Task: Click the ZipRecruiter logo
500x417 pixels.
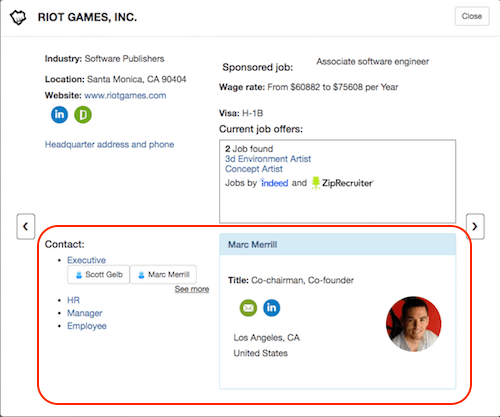Action: pos(343,183)
